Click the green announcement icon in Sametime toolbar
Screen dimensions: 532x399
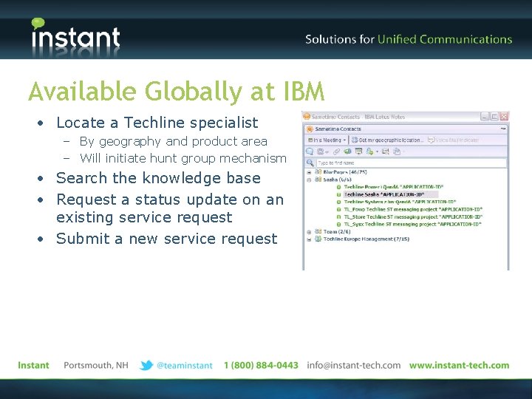[x=347, y=151]
